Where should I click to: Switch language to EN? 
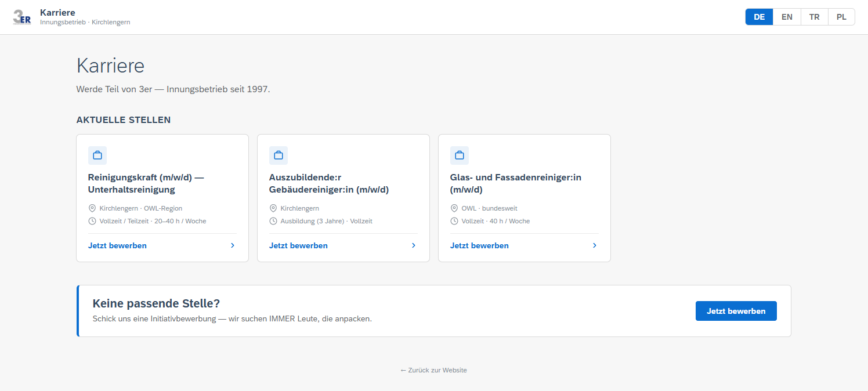coord(787,17)
